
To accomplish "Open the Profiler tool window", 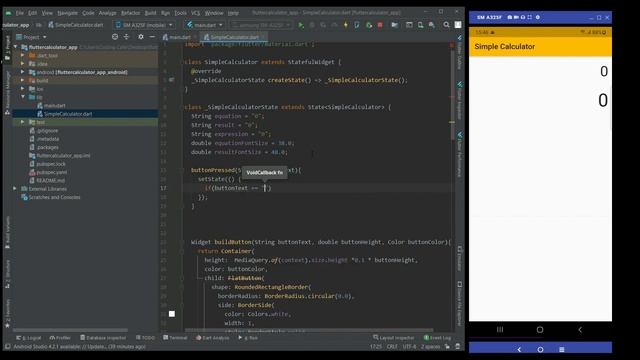I will point(60,338).
